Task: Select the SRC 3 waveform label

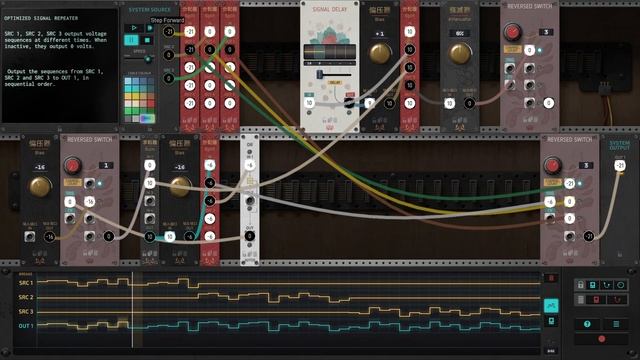Action: pyautogui.click(x=26, y=312)
